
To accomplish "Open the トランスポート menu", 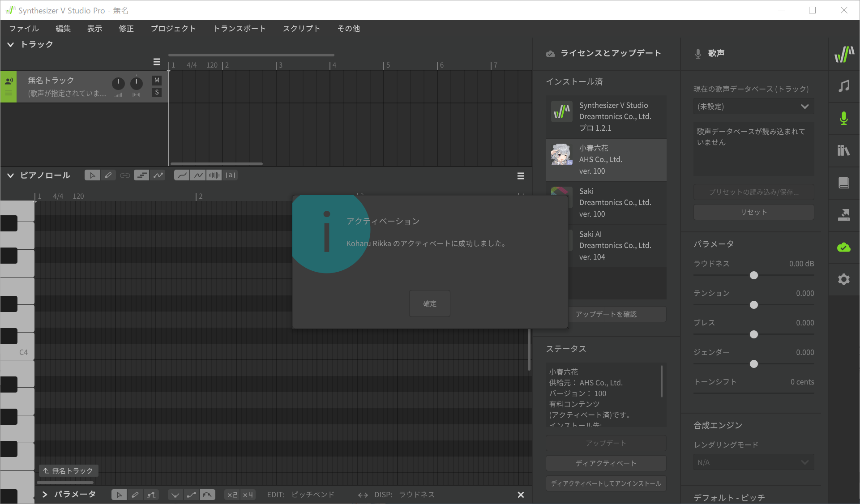I will coord(240,29).
